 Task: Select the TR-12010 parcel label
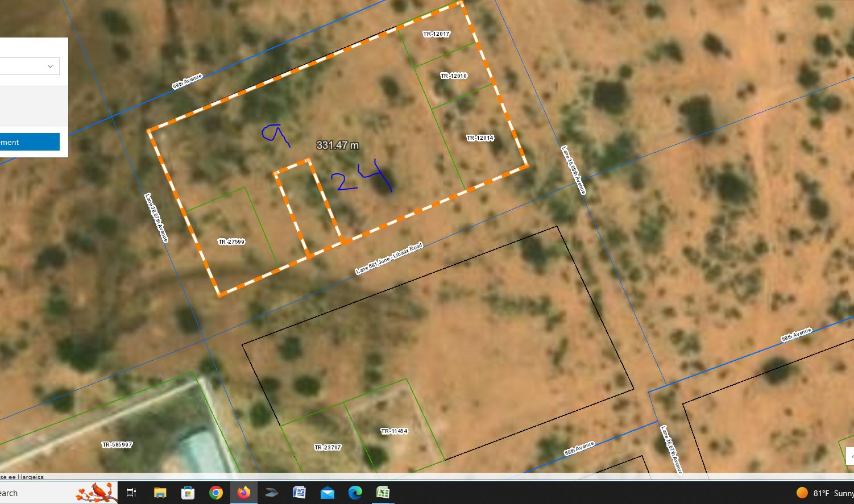454,76
